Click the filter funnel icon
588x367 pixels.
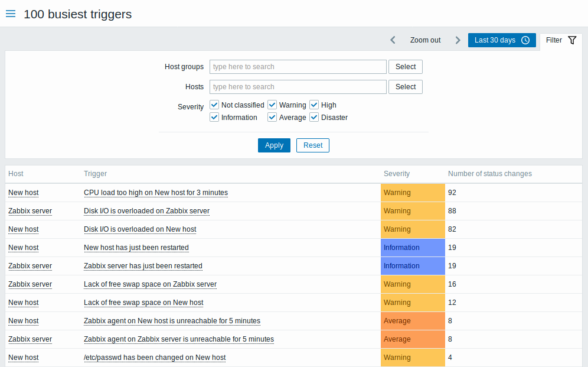(x=571, y=40)
